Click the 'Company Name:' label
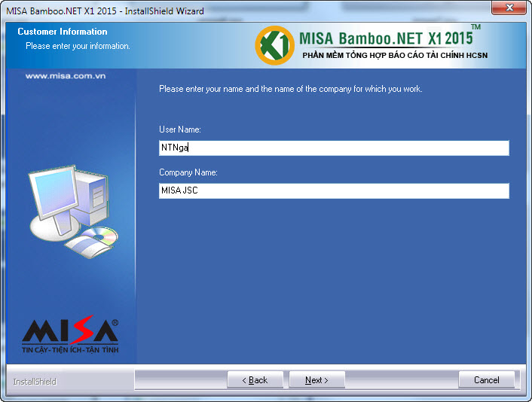The image size is (532, 402). coord(188,172)
